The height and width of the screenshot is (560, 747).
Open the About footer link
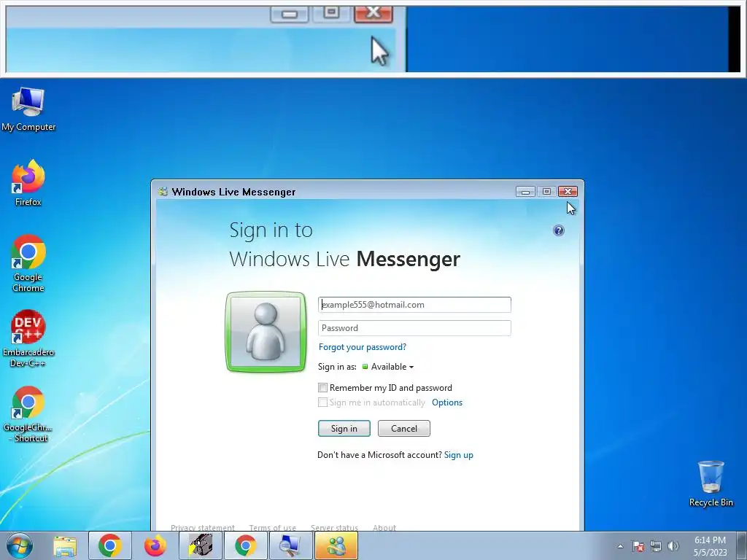pyautogui.click(x=384, y=527)
